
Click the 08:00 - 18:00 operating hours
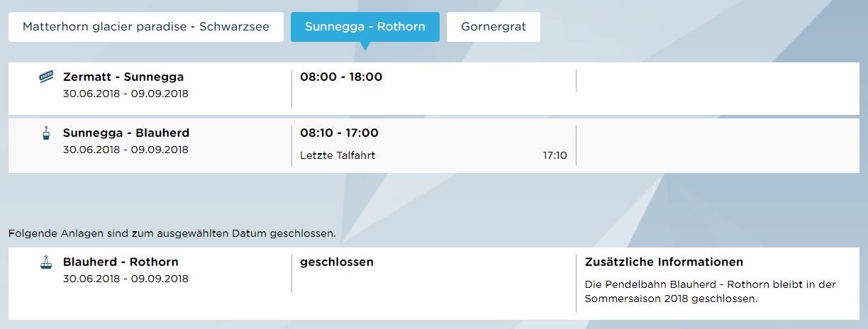(x=341, y=77)
